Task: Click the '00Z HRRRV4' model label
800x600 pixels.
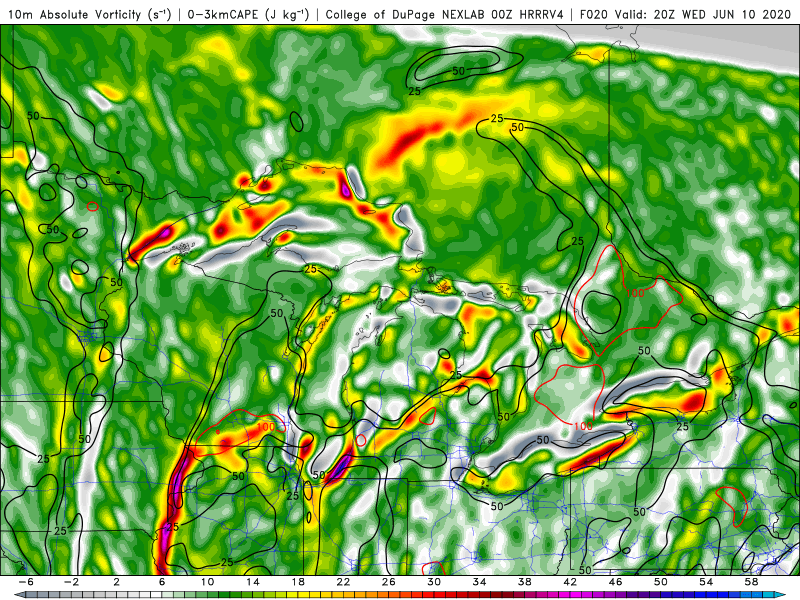Action: click(x=528, y=14)
